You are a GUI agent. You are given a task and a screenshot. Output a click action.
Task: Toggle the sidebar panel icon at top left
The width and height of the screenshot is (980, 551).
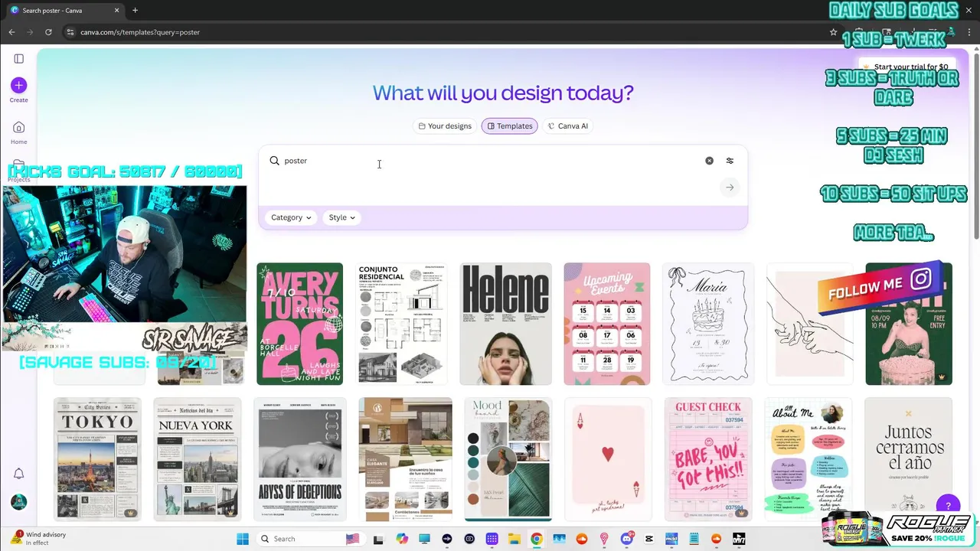coord(18,58)
